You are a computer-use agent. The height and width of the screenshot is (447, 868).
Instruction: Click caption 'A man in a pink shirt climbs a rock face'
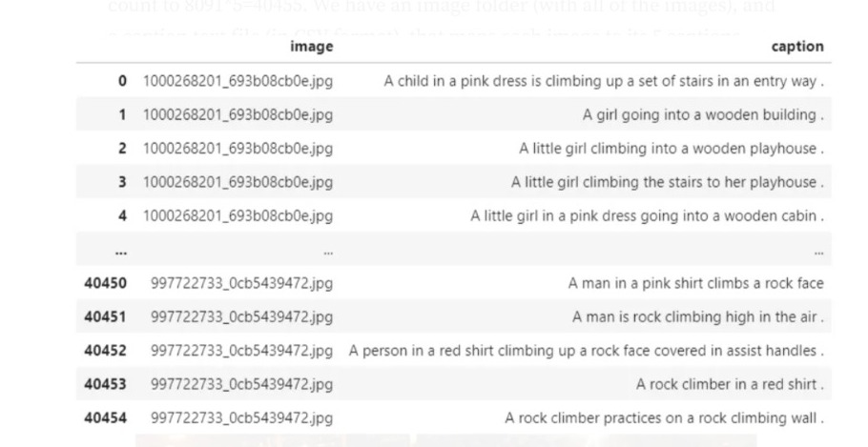tap(696, 283)
